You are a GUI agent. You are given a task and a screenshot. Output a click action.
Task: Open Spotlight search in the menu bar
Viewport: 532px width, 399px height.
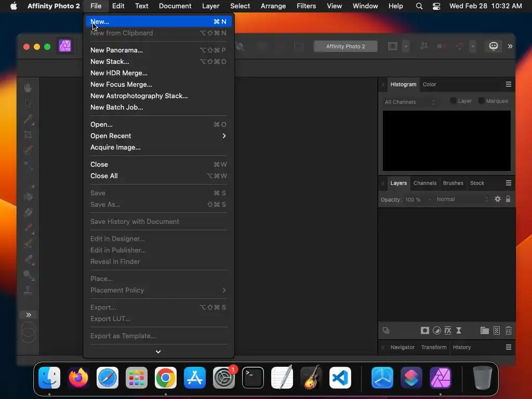pos(419,6)
